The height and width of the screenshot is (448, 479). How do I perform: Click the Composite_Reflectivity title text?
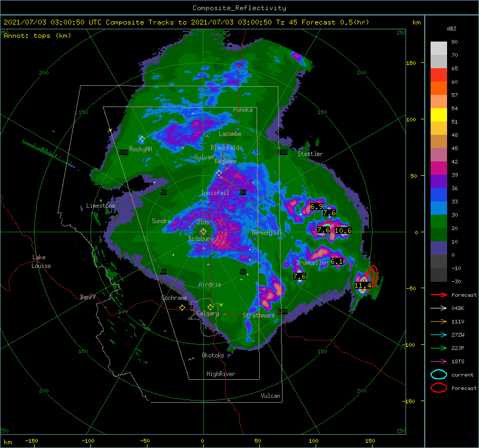pyautogui.click(x=240, y=8)
